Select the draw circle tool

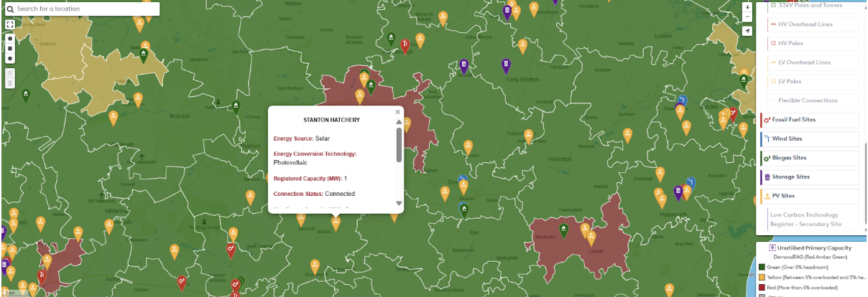10,58
